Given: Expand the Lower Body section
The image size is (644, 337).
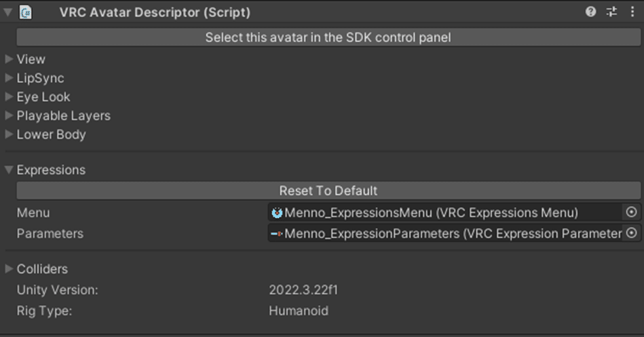Looking at the screenshot, I should pyautogui.click(x=9, y=135).
